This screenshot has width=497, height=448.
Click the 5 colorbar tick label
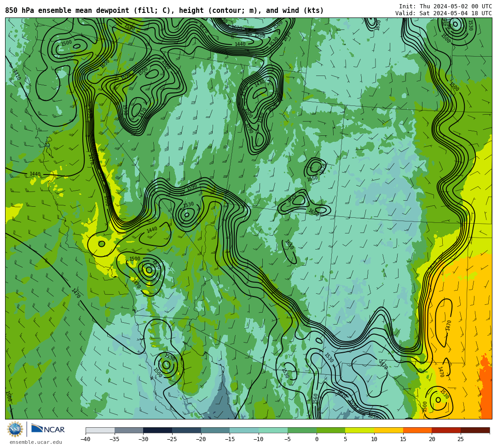345,439
